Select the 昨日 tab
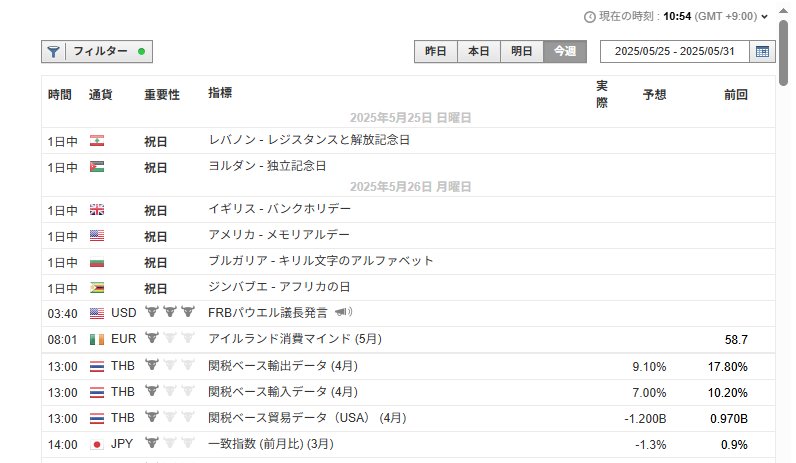 tap(436, 52)
